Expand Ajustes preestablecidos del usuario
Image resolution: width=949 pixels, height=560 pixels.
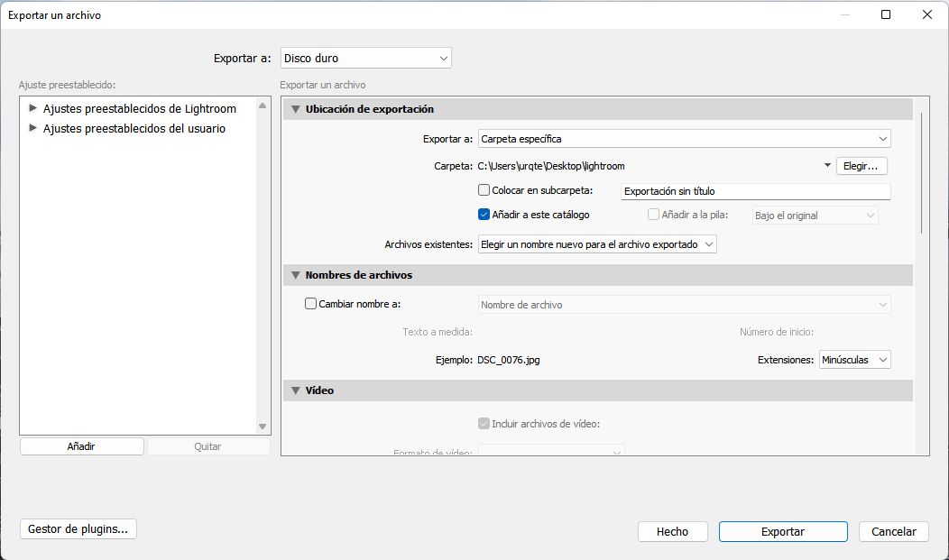click(33, 128)
